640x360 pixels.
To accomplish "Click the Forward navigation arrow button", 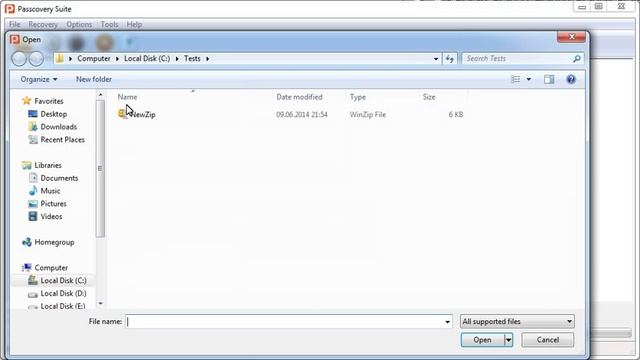I will [36, 59].
